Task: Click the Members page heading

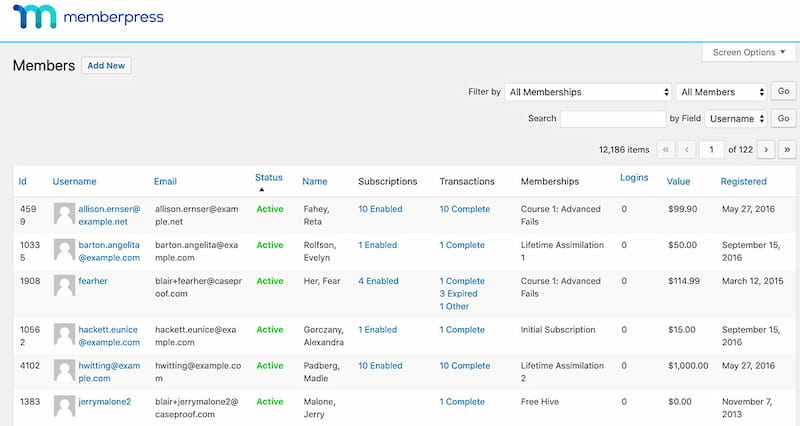Action: [x=44, y=65]
